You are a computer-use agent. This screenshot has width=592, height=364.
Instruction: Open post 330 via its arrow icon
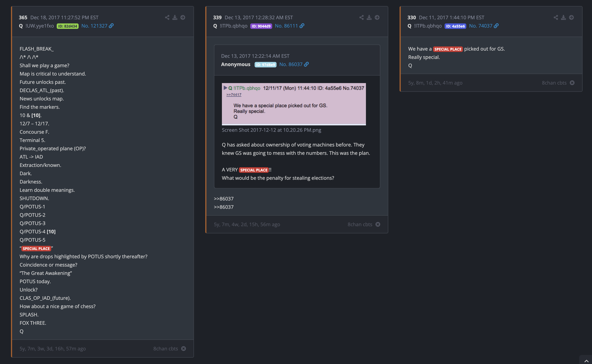571,18
